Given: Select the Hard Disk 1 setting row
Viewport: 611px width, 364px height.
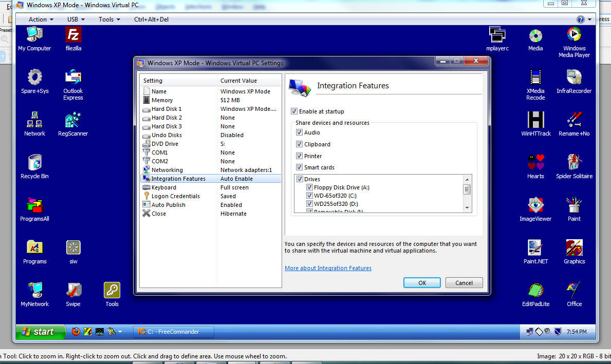Looking at the screenshot, I should (210, 109).
